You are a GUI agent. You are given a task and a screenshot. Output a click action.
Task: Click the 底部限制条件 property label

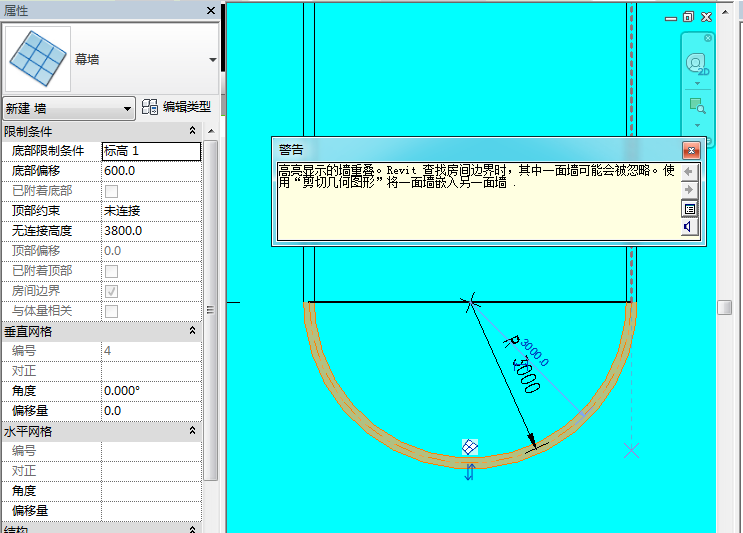pos(48,151)
